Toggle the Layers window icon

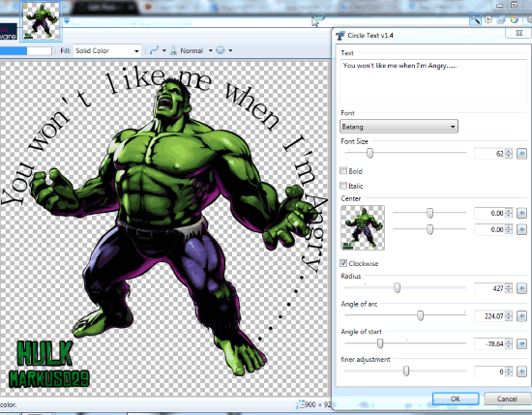coord(501,19)
